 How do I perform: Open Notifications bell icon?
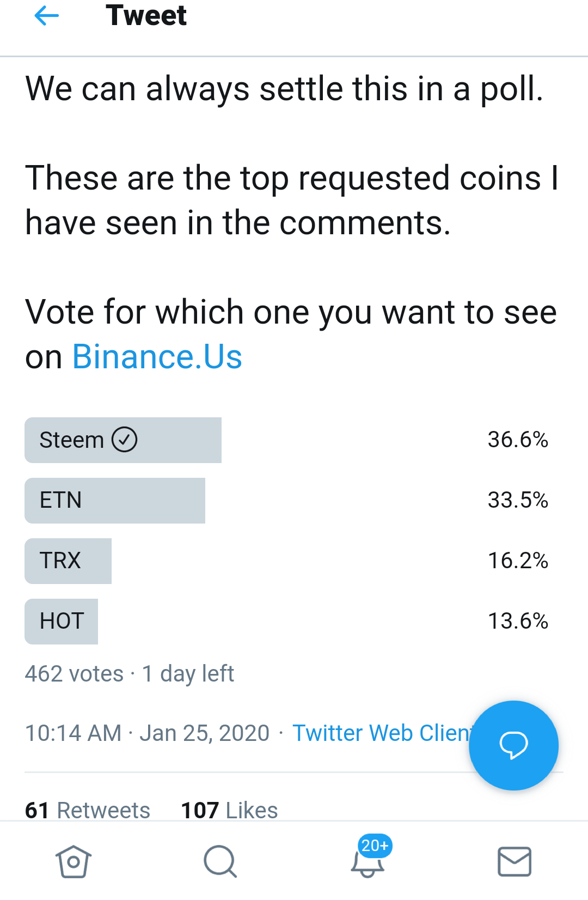(x=367, y=863)
